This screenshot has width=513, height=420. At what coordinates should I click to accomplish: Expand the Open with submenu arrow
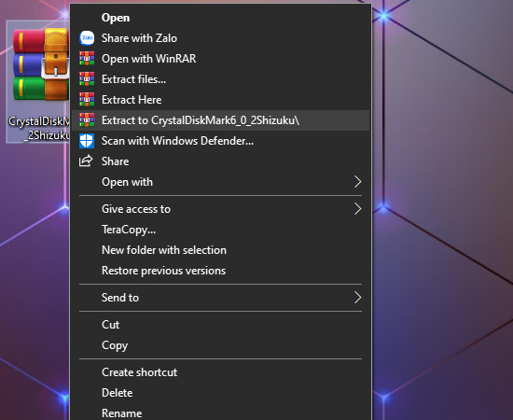357,182
